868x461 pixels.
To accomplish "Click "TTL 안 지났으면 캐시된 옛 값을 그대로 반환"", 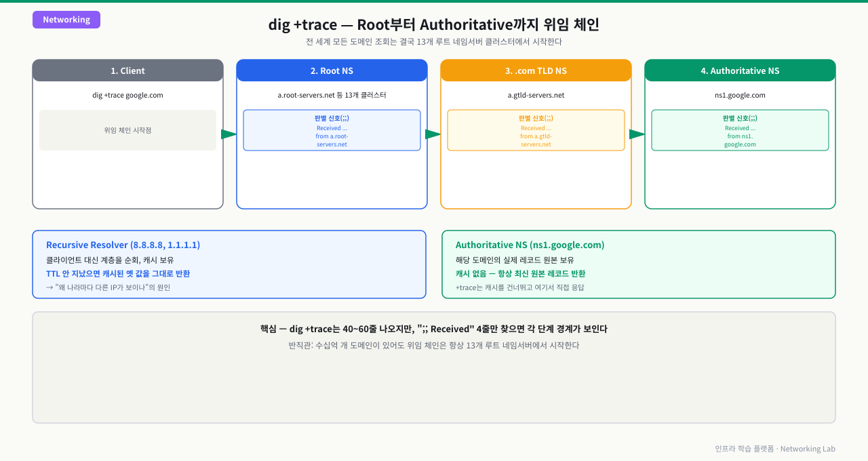I will pos(118,274).
